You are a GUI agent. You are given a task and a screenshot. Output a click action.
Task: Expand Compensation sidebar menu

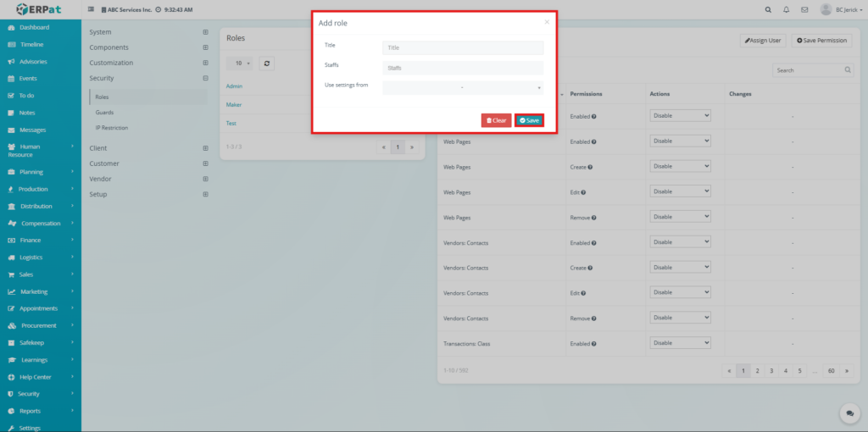(x=41, y=224)
